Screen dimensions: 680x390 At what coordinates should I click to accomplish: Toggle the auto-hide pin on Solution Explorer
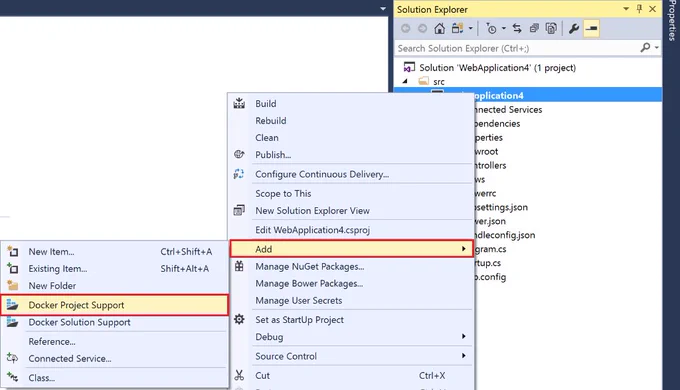coord(639,9)
